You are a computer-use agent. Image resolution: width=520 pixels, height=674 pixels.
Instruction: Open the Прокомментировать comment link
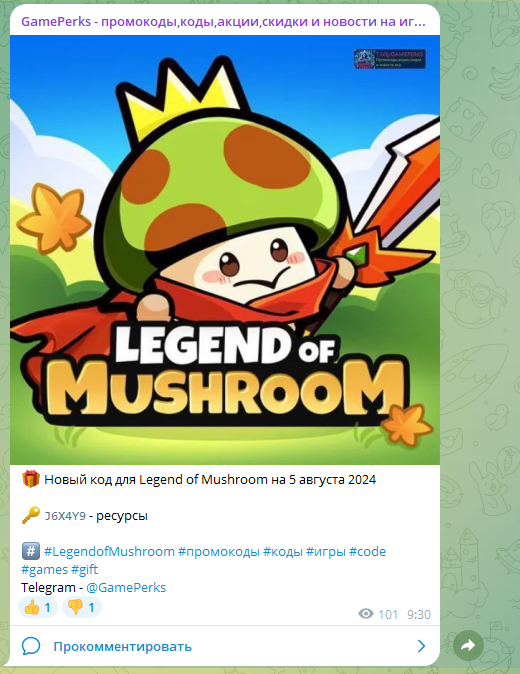pyautogui.click(x=122, y=646)
